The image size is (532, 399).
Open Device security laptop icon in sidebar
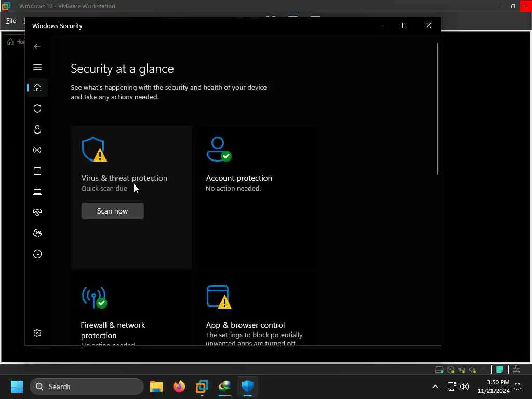(x=37, y=192)
